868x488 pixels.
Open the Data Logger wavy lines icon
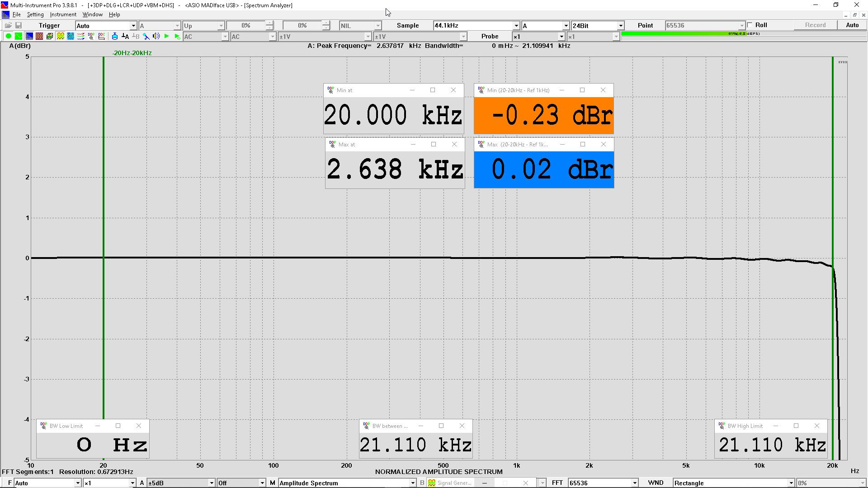pos(81,36)
